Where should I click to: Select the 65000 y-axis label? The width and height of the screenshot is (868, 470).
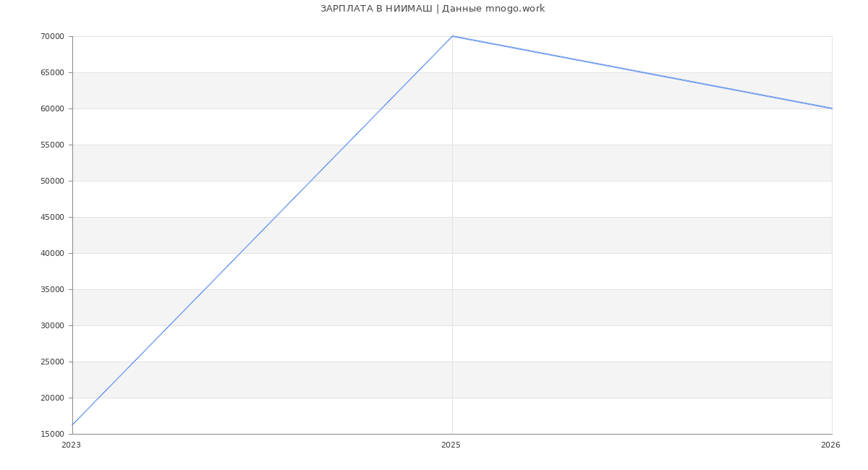52,73
